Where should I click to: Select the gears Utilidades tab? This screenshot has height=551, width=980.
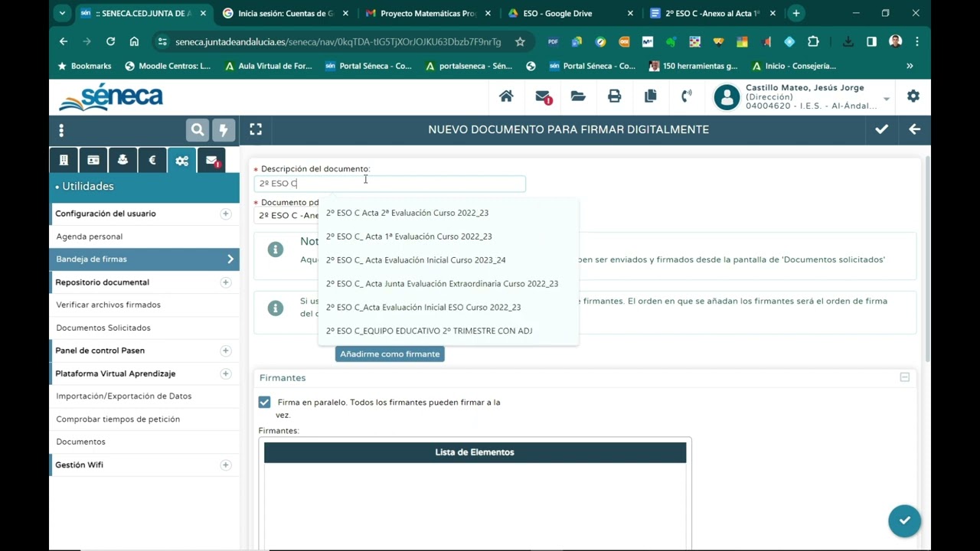click(181, 160)
